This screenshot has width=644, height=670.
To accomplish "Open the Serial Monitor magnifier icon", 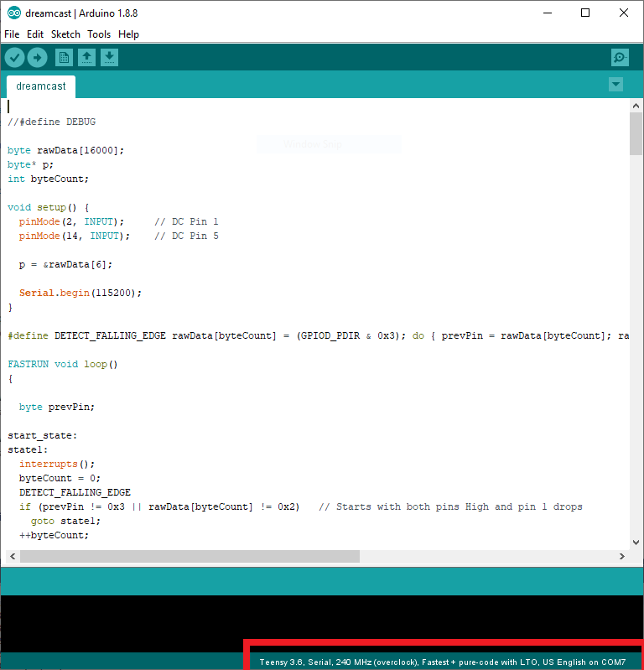I will [620, 58].
